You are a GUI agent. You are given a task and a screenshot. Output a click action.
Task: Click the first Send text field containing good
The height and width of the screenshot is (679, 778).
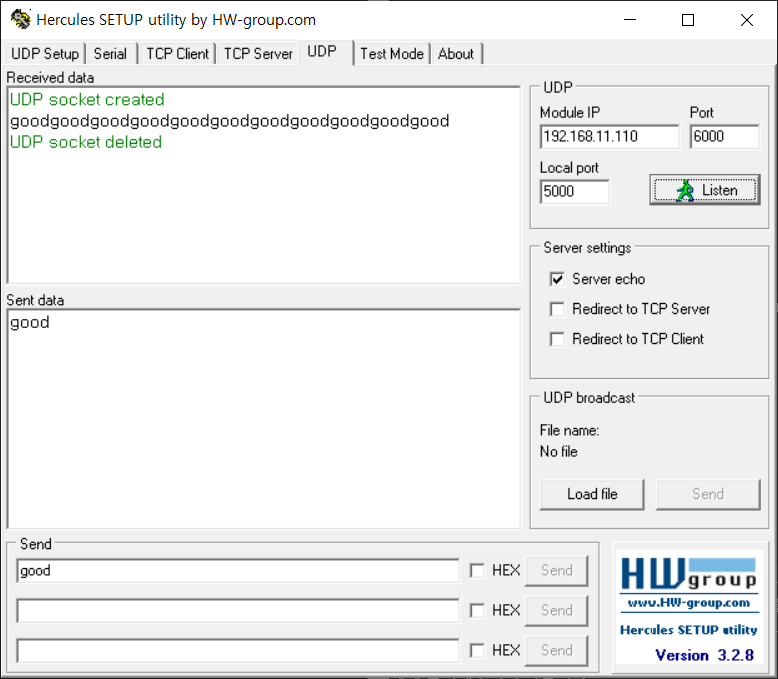238,571
